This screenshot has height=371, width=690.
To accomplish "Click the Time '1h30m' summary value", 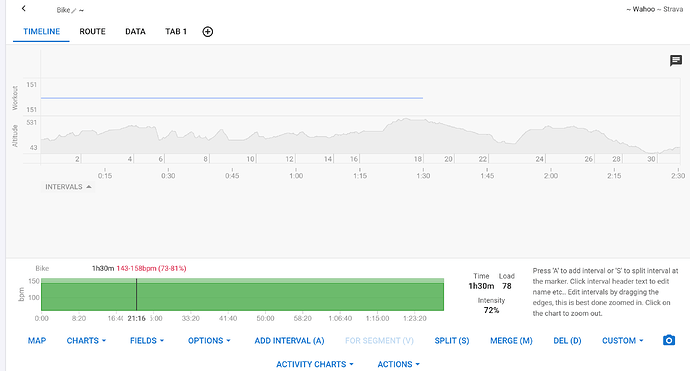I will click(x=481, y=286).
